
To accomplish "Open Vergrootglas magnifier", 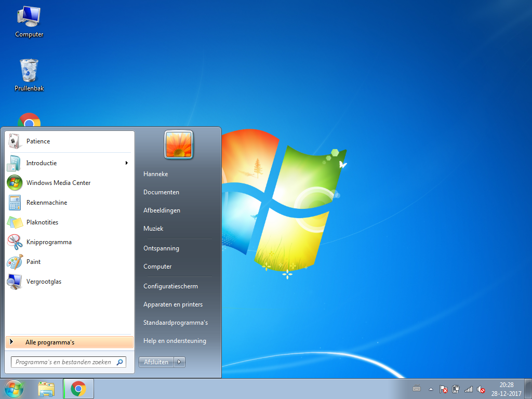I will click(70, 282).
